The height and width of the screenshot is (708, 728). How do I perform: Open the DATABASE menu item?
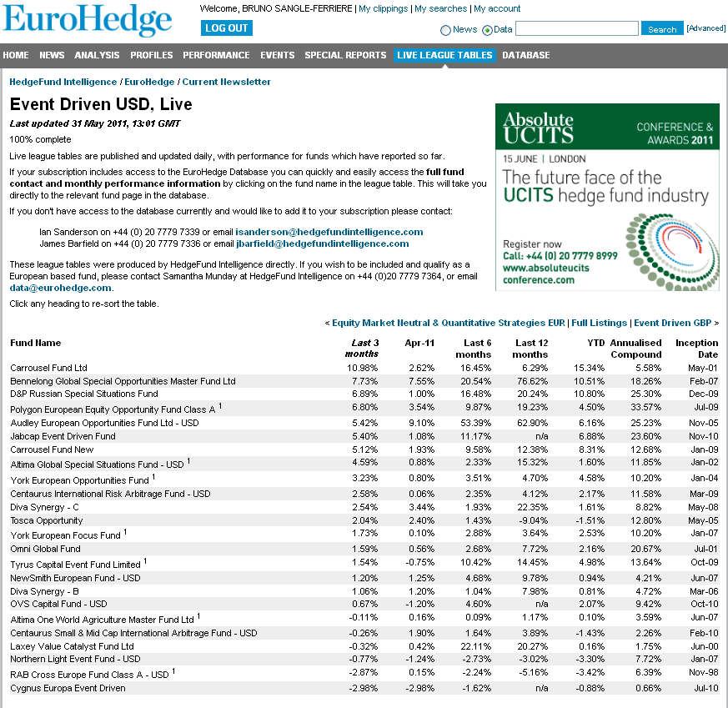[526, 55]
